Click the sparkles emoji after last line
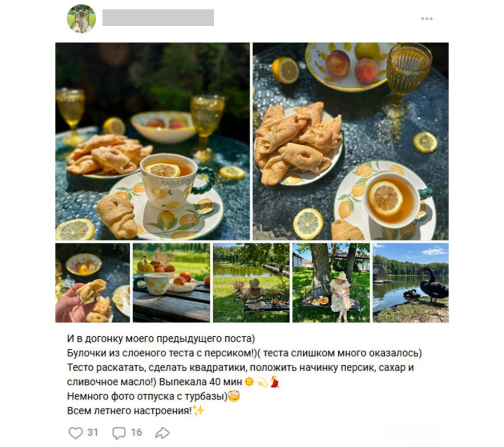504x447 pixels. 198,410
